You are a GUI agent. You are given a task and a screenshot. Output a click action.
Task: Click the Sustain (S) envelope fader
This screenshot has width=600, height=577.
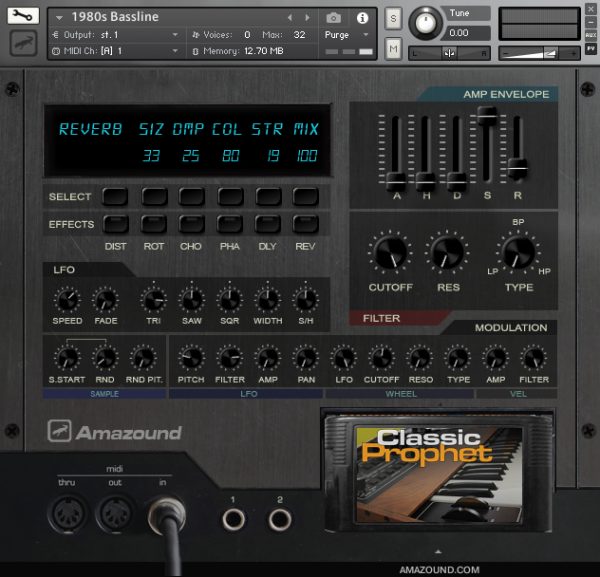pos(487,115)
